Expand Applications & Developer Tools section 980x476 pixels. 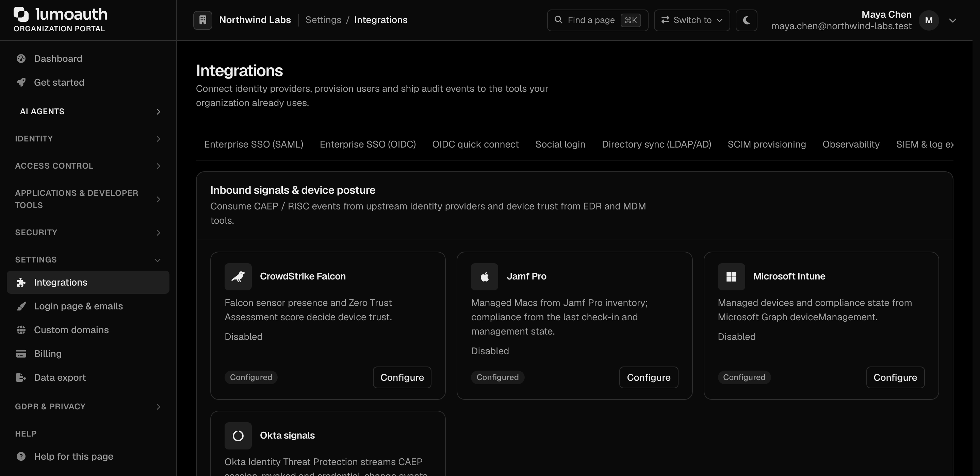click(x=88, y=199)
